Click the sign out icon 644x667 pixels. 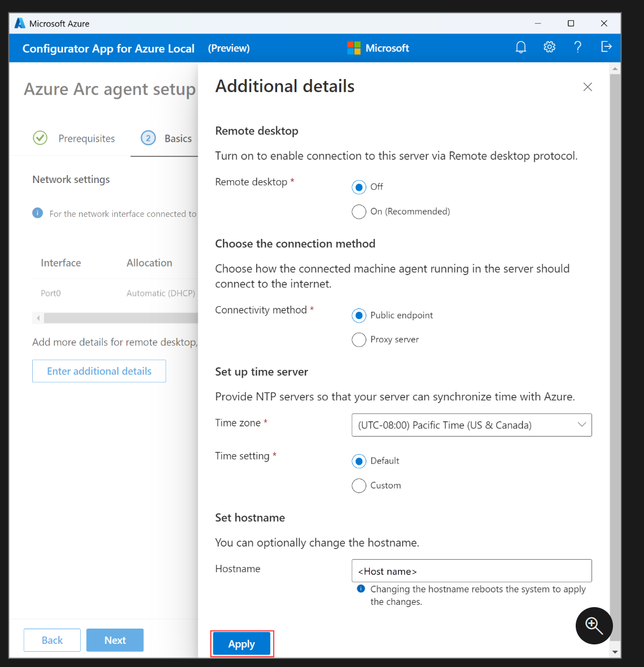click(606, 46)
